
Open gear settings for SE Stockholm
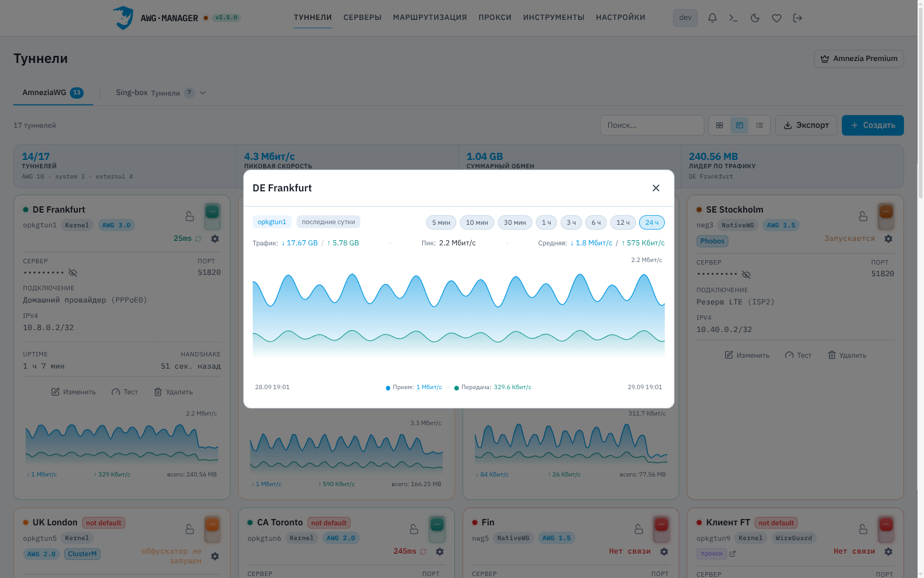click(x=888, y=239)
